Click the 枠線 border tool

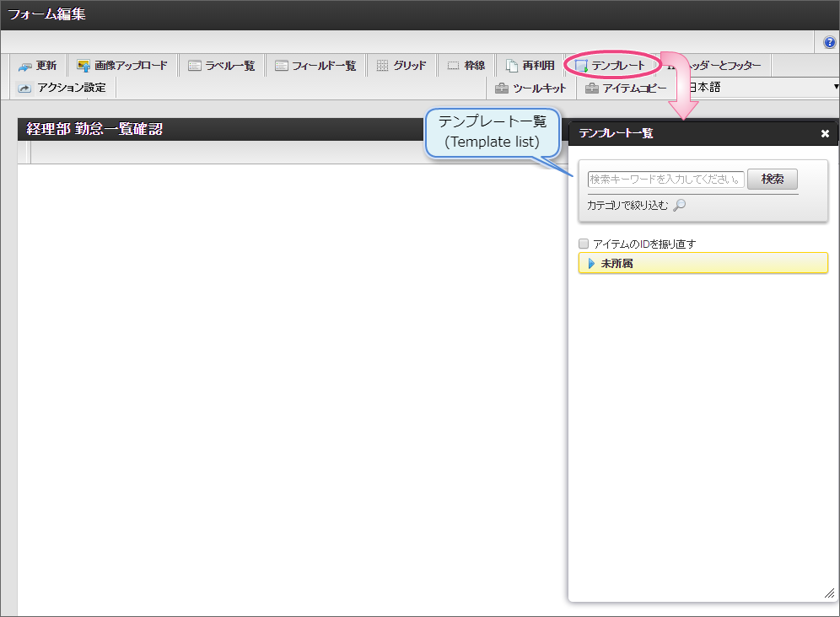pos(466,66)
